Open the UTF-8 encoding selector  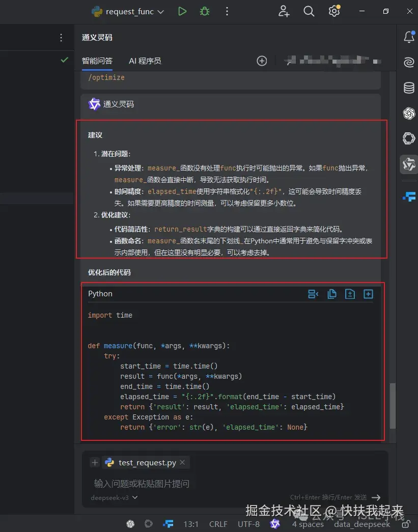[248, 524]
